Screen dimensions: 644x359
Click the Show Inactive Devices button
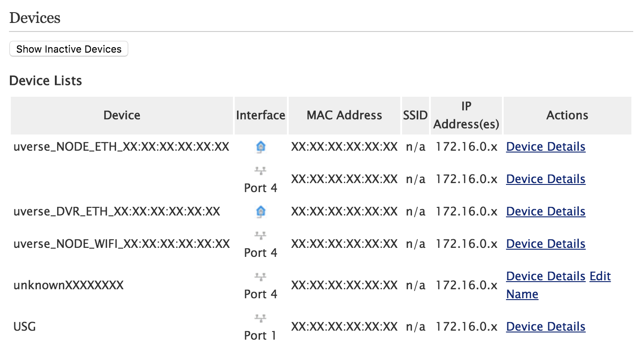69,49
